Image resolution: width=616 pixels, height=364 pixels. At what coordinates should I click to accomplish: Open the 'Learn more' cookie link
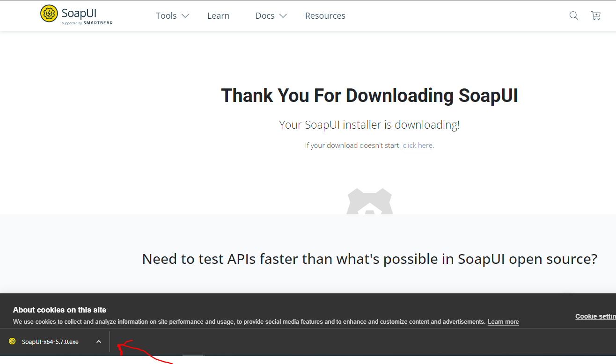pos(503,322)
